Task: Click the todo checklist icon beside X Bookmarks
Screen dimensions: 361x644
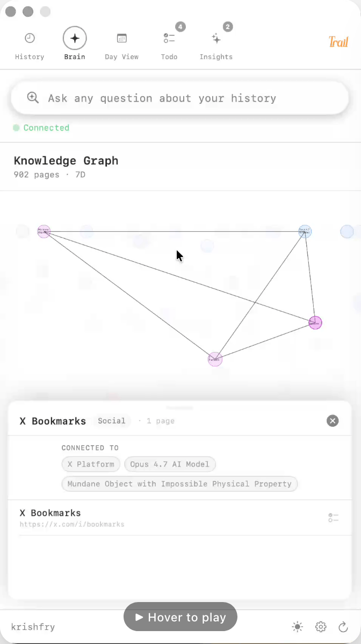Action: point(333,518)
